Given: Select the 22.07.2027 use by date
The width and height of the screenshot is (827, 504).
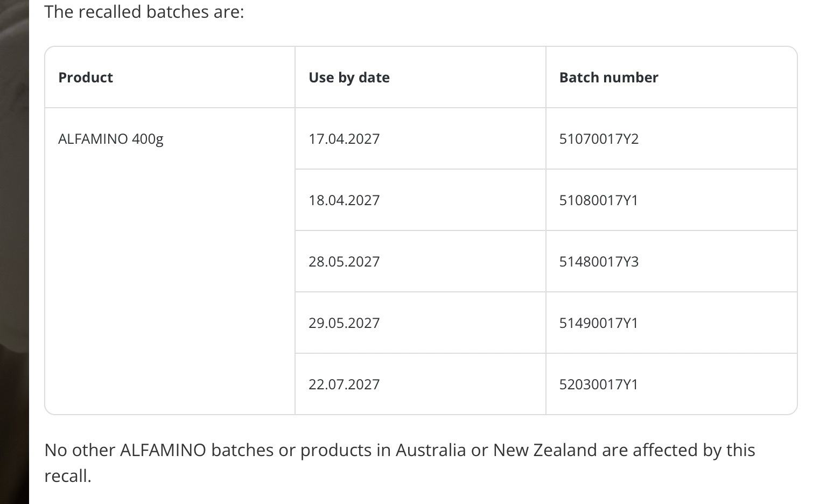Looking at the screenshot, I should (344, 384).
